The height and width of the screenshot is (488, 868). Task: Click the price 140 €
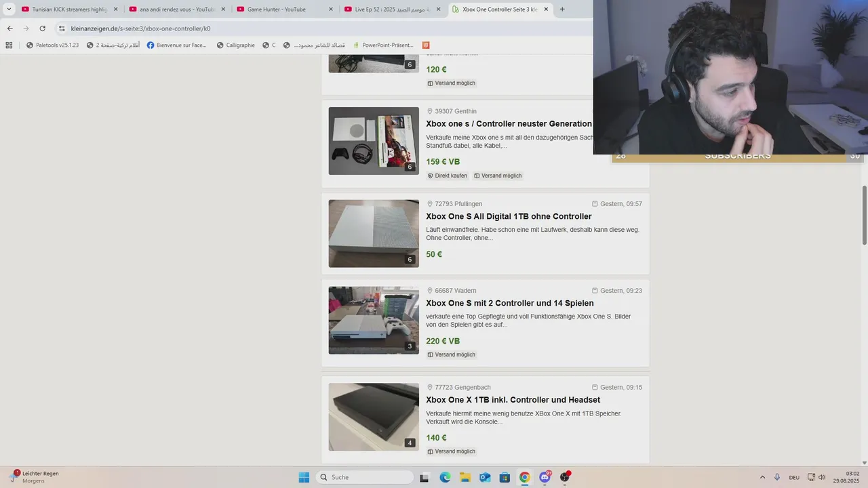[x=436, y=439]
